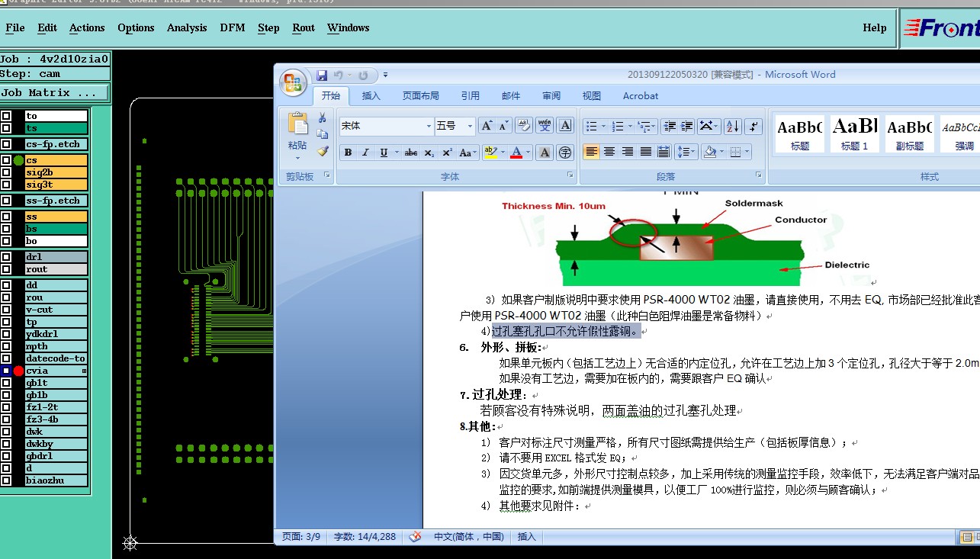The height and width of the screenshot is (559, 980).
Task: Click the distributed alignment icon
Action: pyautogui.click(x=664, y=152)
